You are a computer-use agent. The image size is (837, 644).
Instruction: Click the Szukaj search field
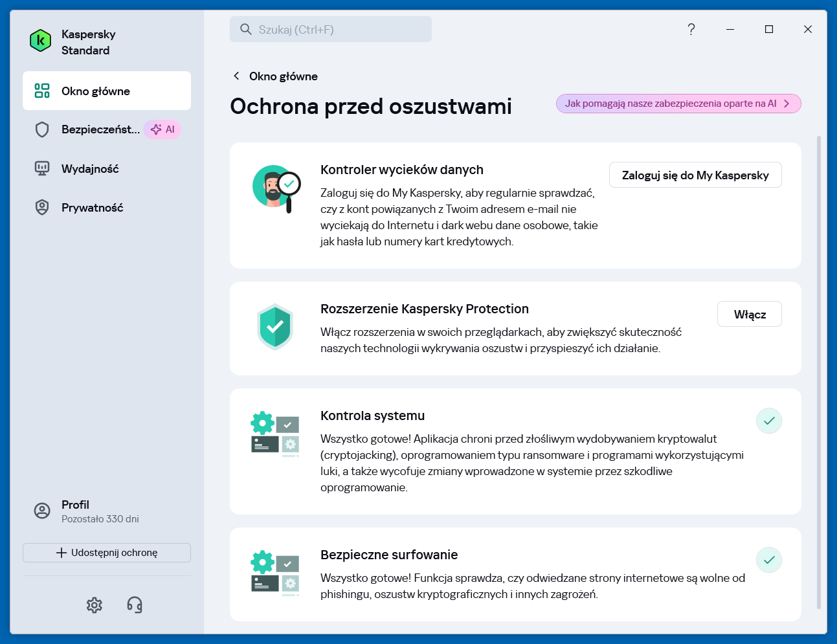(331, 29)
